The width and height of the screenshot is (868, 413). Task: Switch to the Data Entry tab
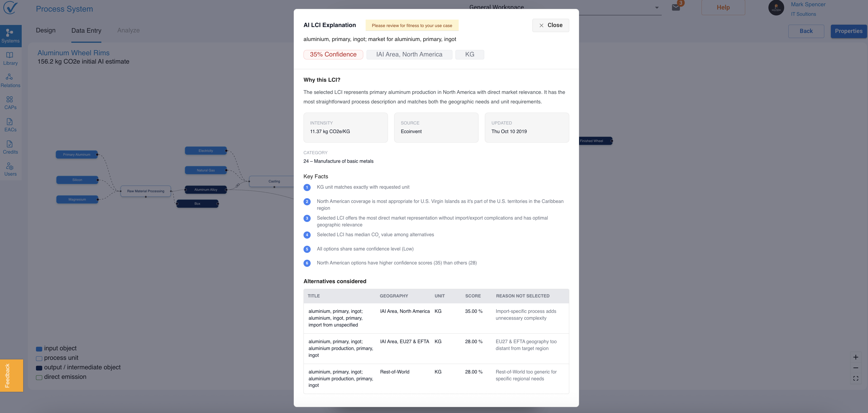click(86, 31)
